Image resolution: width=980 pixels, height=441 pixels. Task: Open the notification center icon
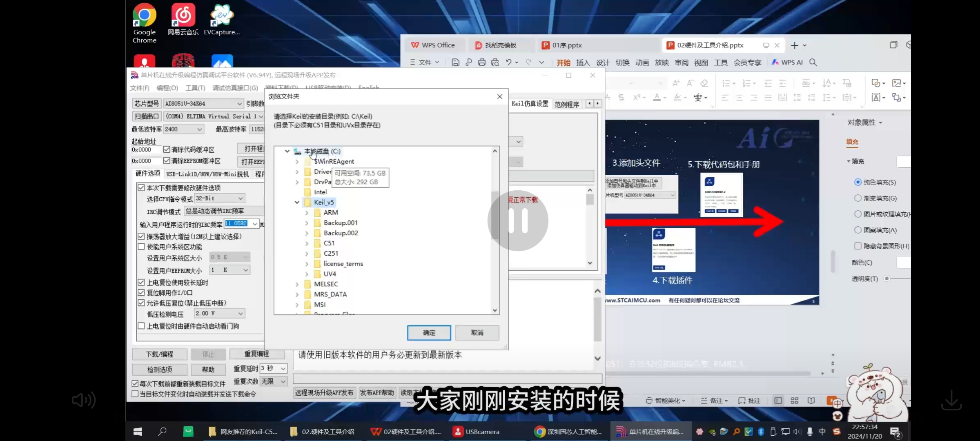click(x=895, y=432)
